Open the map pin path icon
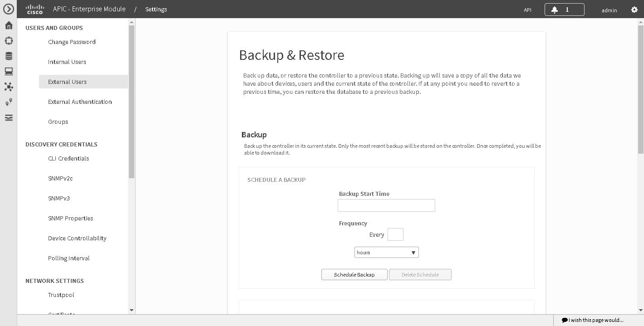The width and height of the screenshot is (644, 326). pyautogui.click(x=9, y=102)
